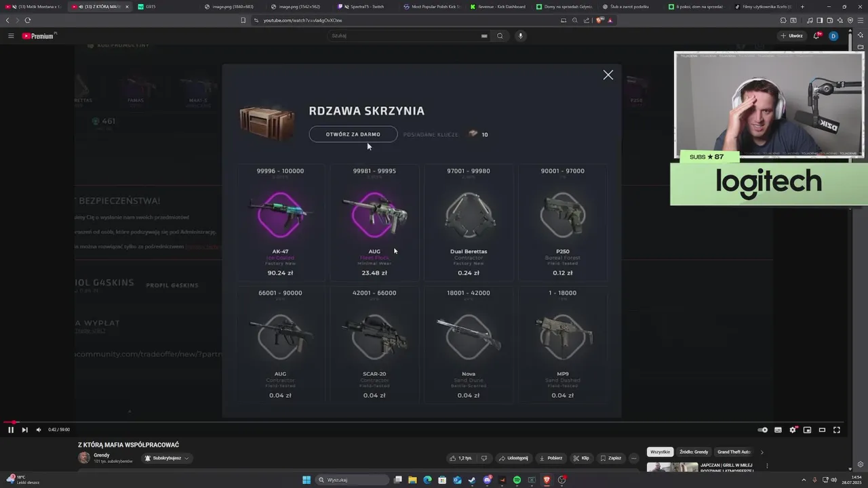Select the Źródło: Grendy chip
Viewport: 868px width, 488px height.
(x=694, y=452)
